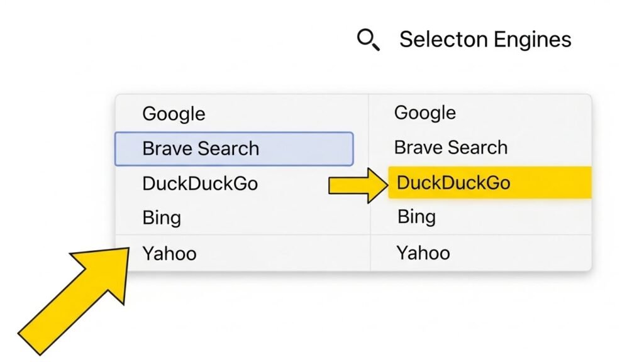Click the Bing entry in the right column
Screen dimensions: 644x362
click(415, 217)
